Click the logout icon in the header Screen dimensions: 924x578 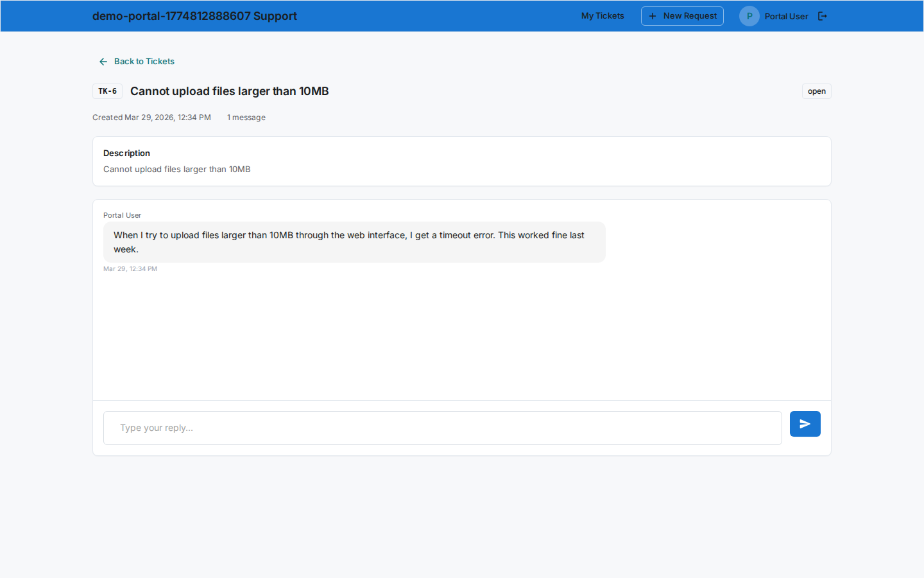[x=823, y=16]
